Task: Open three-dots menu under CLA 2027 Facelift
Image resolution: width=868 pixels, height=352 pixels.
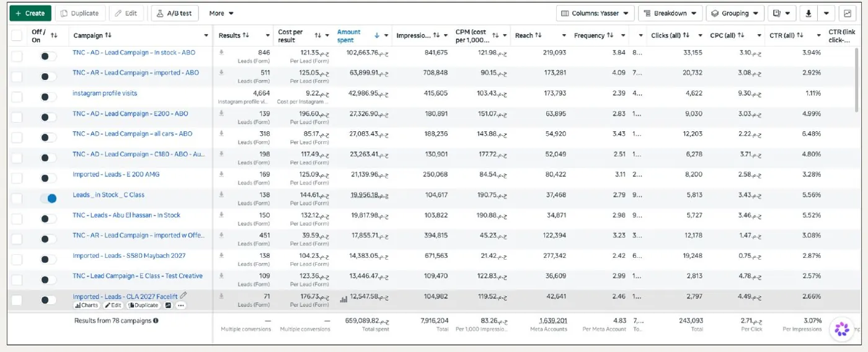Action: (181, 306)
